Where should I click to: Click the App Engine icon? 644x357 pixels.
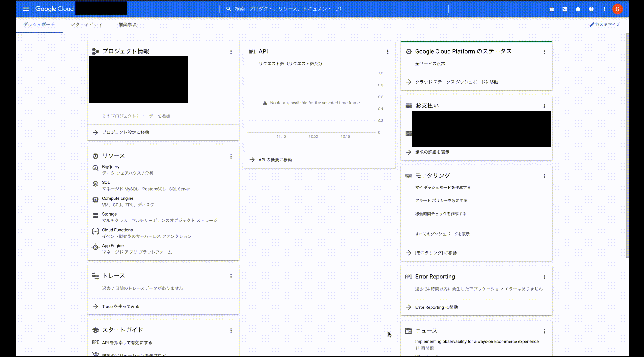click(x=95, y=247)
